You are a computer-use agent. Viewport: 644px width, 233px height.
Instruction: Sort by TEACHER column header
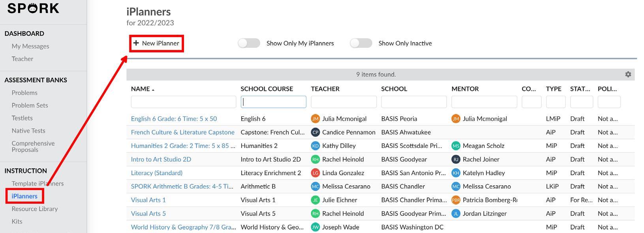(325, 89)
